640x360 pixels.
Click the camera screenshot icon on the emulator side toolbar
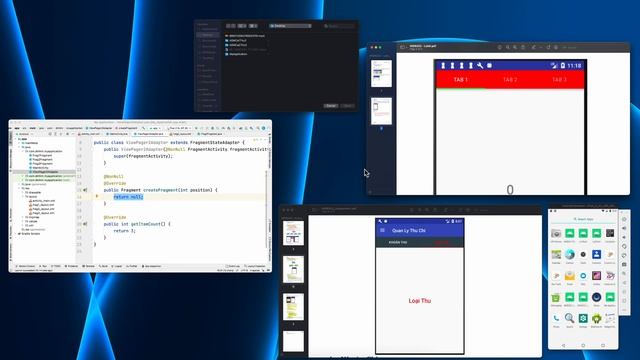[624, 264]
